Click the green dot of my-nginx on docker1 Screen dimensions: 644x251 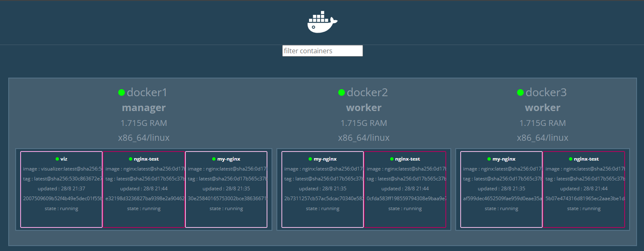pos(214,159)
